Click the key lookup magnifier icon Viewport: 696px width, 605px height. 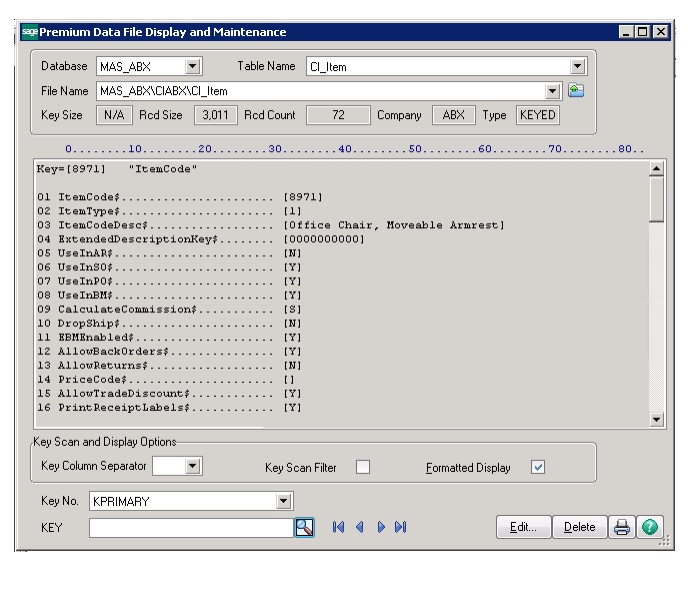[x=304, y=527]
